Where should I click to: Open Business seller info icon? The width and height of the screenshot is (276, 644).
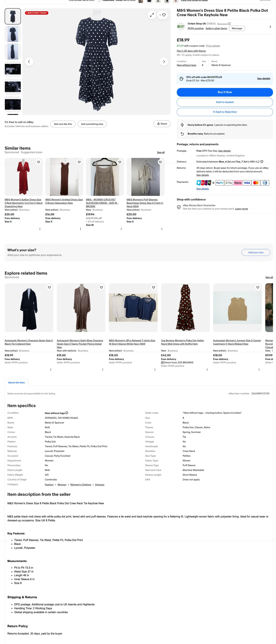[x=229, y=24]
